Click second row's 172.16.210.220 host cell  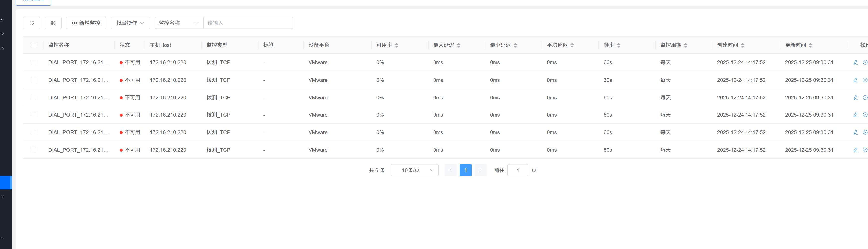click(x=168, y=80)
